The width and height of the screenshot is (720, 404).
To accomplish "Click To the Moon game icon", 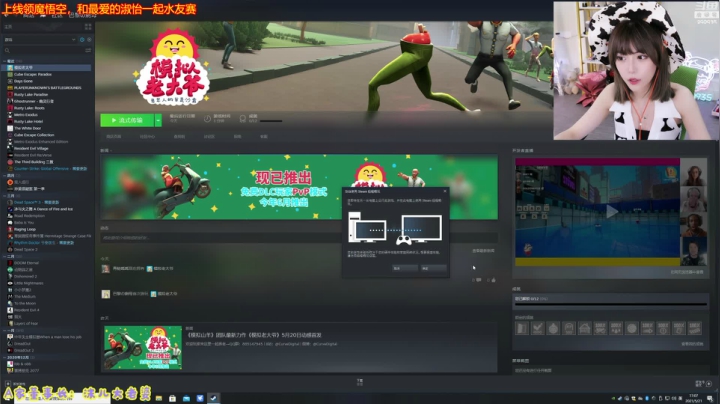I will pos(10,303).
